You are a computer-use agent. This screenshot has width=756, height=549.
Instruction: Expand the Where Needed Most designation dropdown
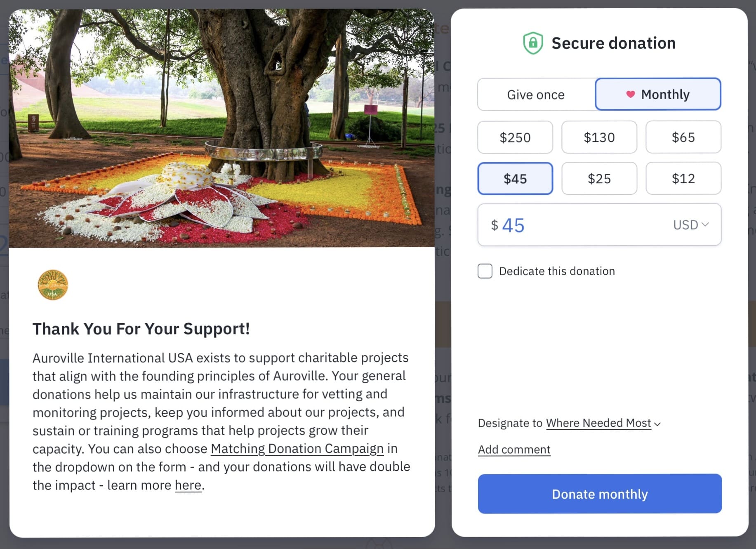[x=603, y=423]
